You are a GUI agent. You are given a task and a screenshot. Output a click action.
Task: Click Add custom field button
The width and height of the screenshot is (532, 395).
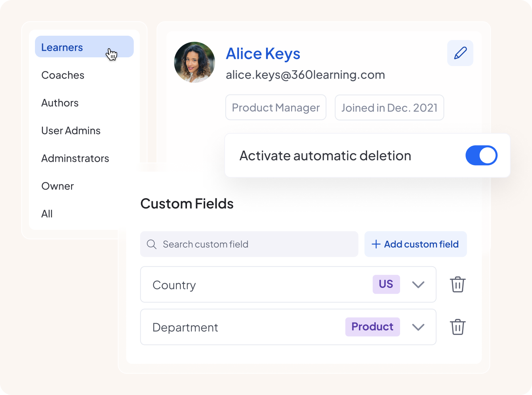415,244
